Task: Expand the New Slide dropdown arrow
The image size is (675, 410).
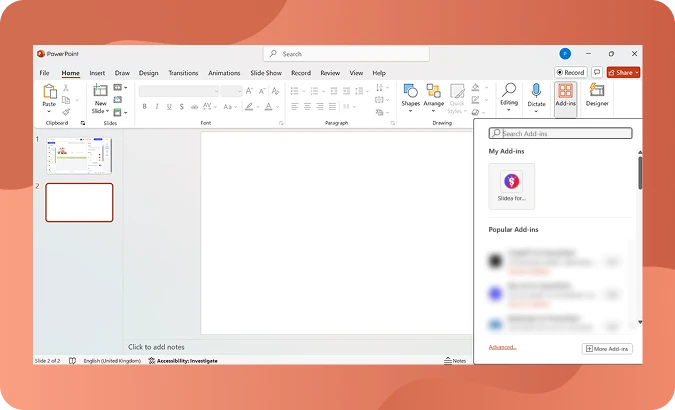Action: click(x=107, y=111)
